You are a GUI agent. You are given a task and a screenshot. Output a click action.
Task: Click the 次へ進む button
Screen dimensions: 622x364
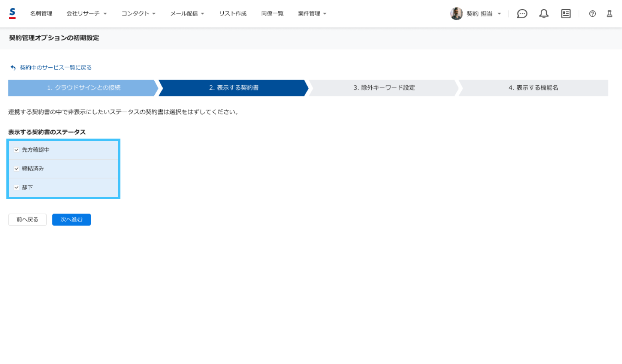71,219
